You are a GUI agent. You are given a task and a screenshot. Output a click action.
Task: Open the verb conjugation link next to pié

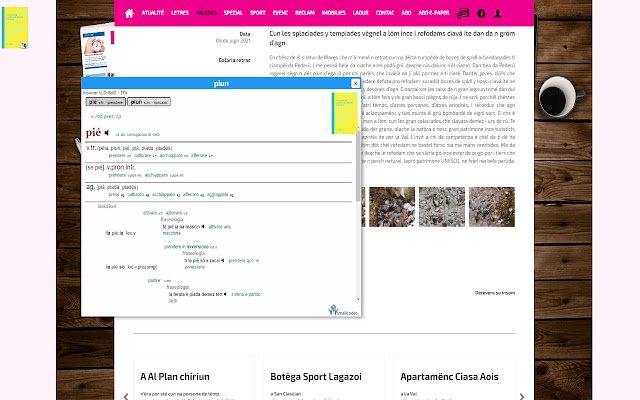[x=137, y=134]
